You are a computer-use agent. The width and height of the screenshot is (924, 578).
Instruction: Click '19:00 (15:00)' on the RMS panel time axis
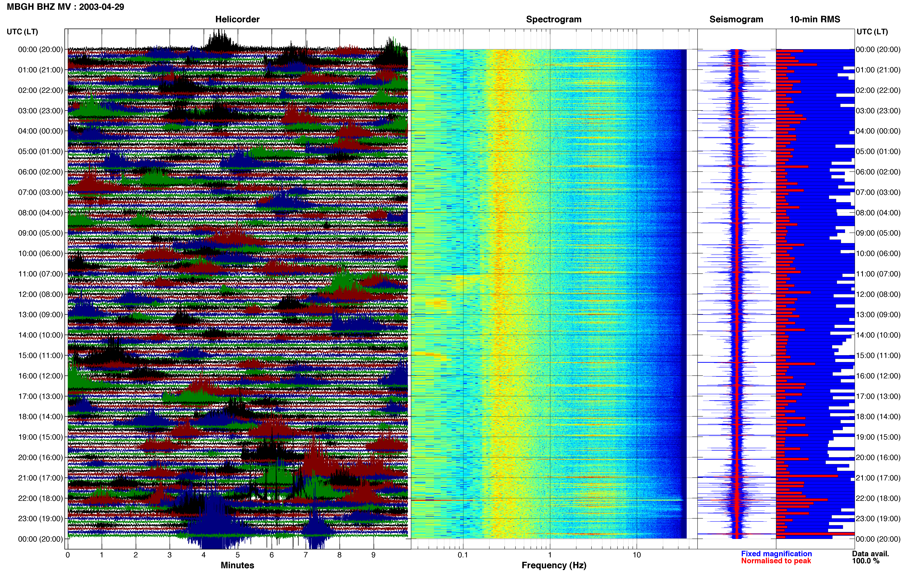[878, 437]
